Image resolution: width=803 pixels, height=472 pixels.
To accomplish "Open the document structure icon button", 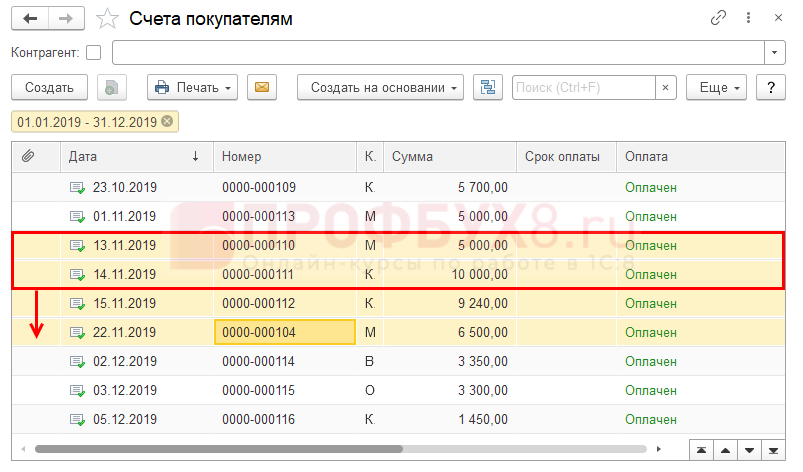I will pyautogui.click(x=488, y=88).
